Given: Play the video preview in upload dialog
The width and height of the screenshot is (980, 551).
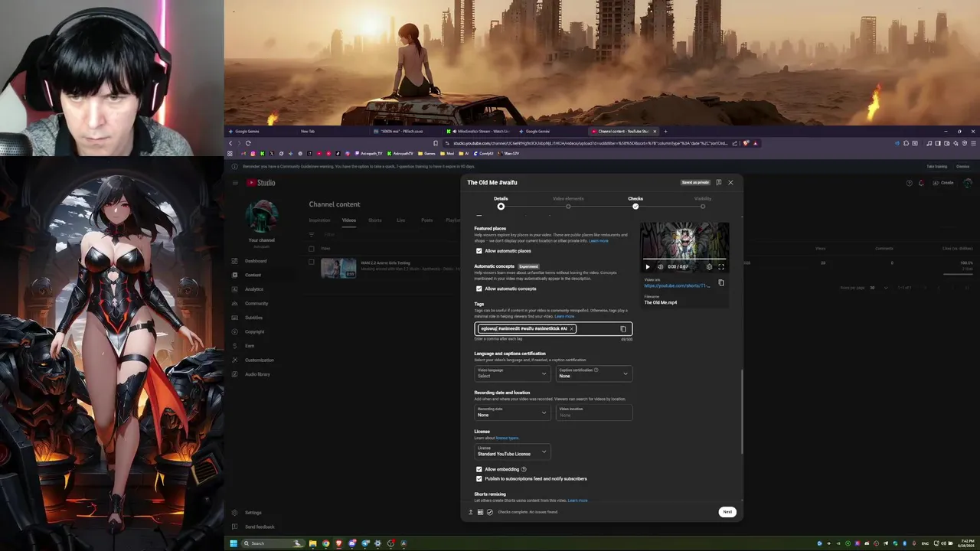Looking at the screenshot, I should [648, 267].
